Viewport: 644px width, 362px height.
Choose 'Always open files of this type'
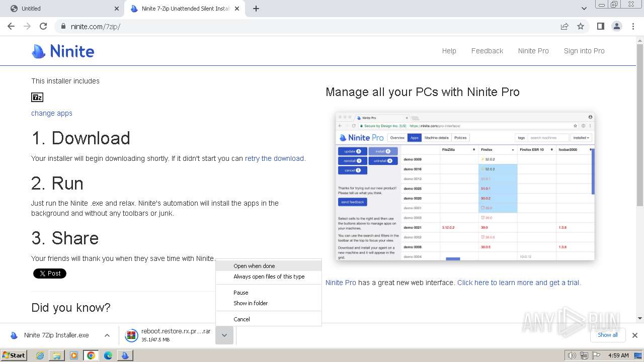(x=269, y=277)
